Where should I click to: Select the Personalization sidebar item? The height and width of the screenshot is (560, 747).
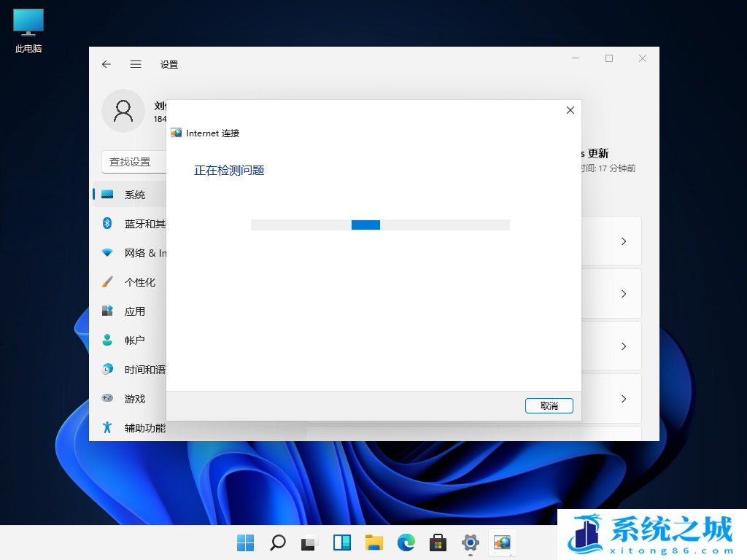pos(139,282)
